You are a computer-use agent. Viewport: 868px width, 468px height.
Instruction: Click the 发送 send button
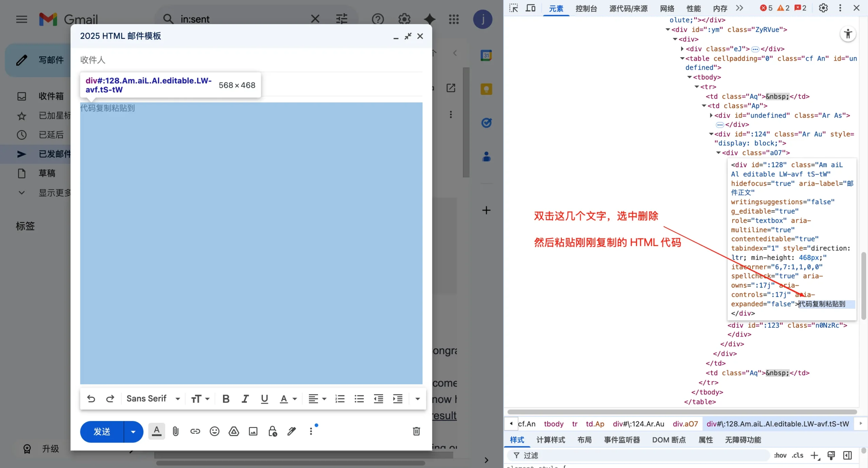[102, 431]
